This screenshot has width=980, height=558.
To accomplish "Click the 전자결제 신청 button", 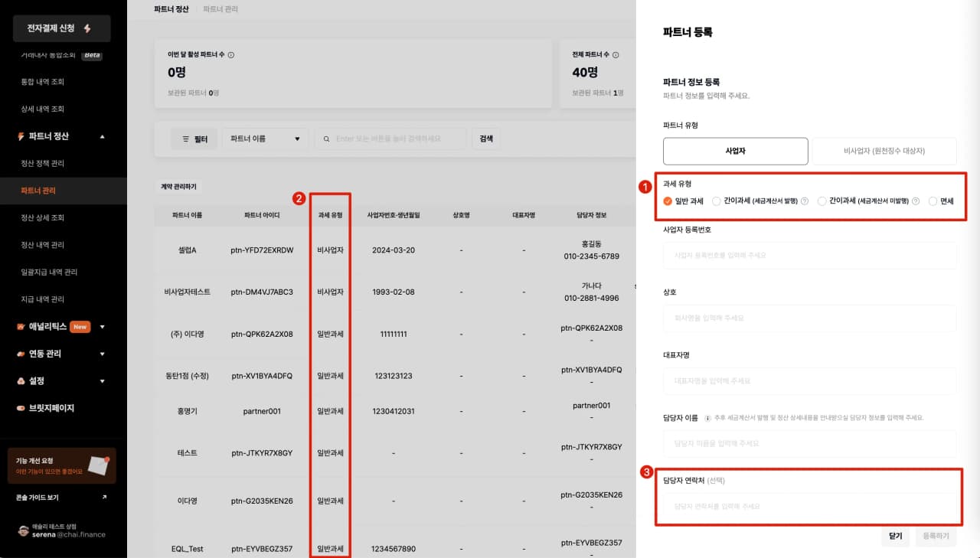I will [x=61, y=28].
